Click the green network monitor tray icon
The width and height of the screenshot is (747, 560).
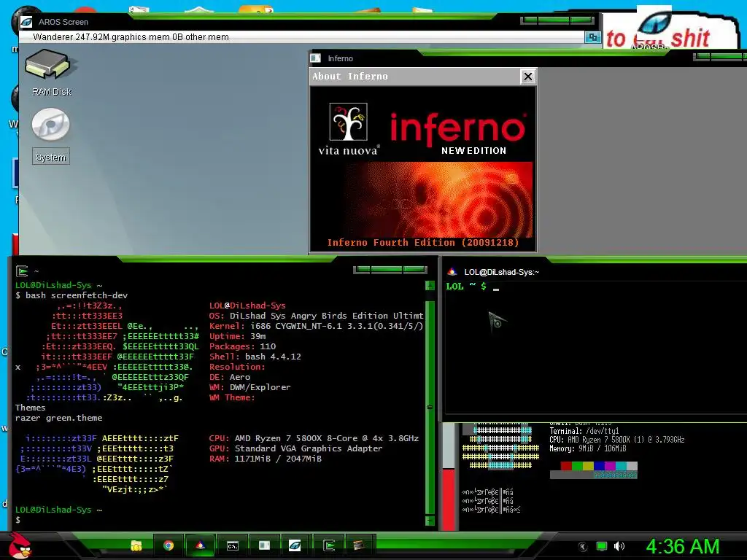tap(602, 547)
